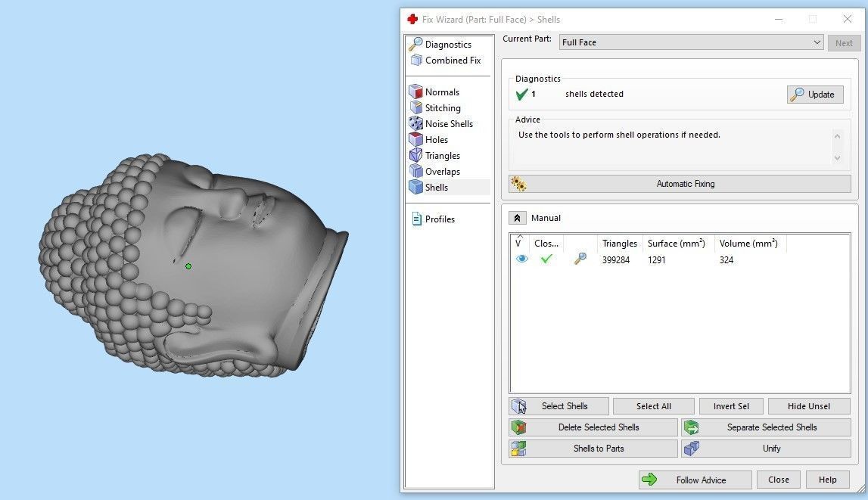
Task: Sort by Triangles column header
Action: coord(620,244)
